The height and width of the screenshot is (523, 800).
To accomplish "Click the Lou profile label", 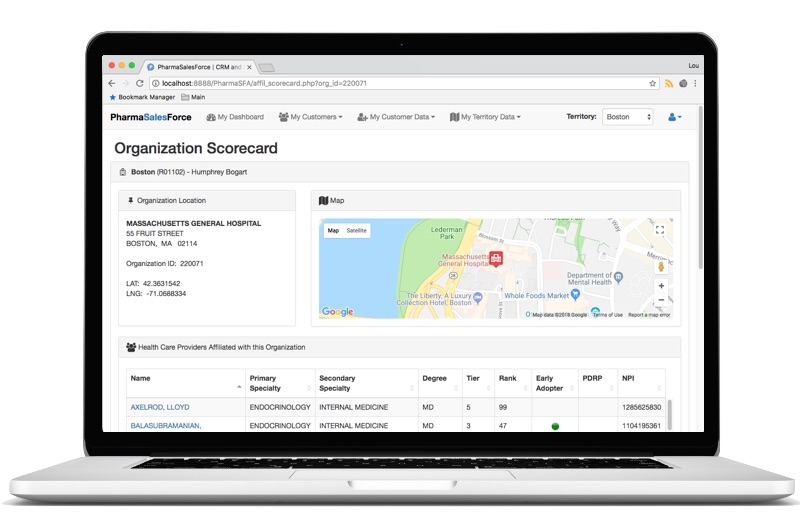I will click(x=693, y=66).
